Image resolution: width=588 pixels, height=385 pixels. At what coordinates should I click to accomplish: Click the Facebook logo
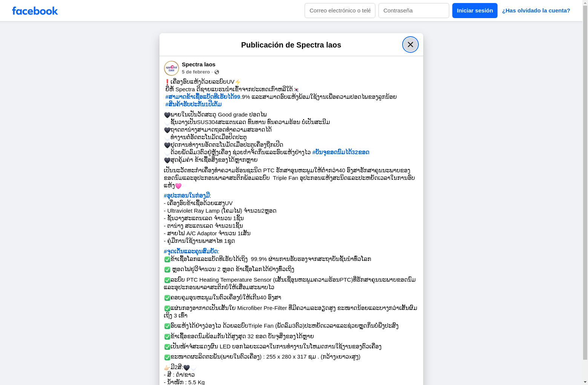35,11
